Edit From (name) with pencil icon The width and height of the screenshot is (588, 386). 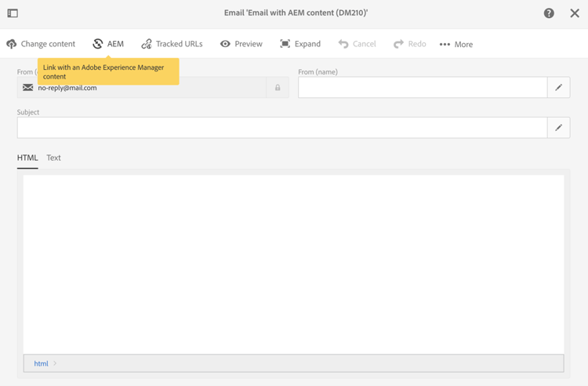pos(559,87)
